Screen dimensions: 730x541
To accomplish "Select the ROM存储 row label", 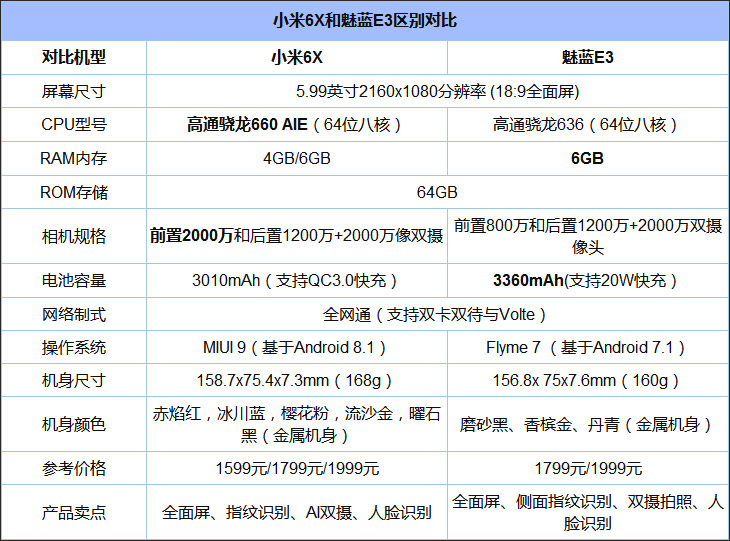I will click(x=74, y=192).
